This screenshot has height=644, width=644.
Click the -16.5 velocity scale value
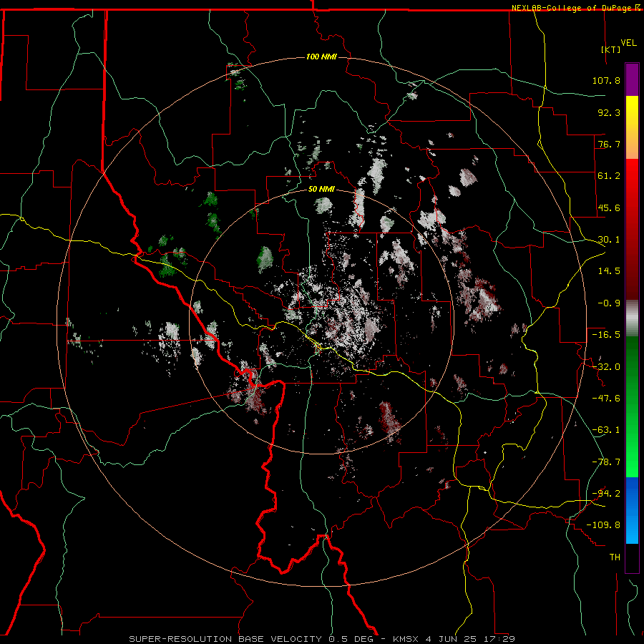click(606, 335)
